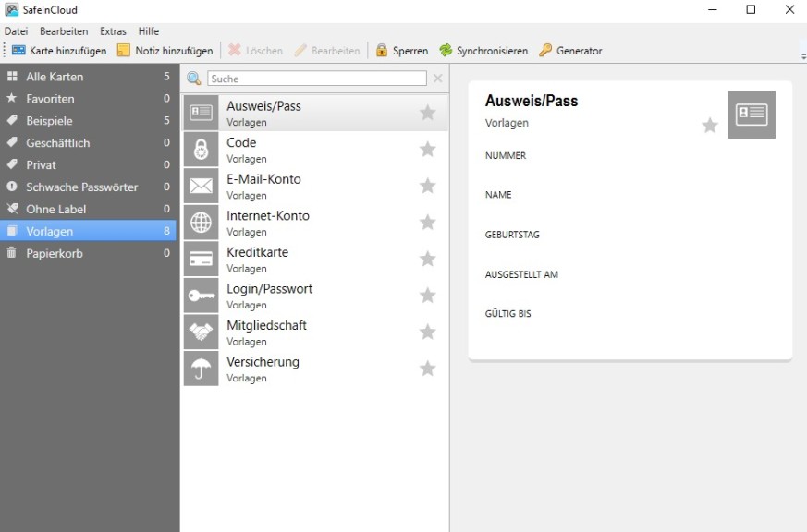The height and width of the screenshot is (532, 807).
Task: Select the Kreditkarte template card icon
Action: point(201,259)
